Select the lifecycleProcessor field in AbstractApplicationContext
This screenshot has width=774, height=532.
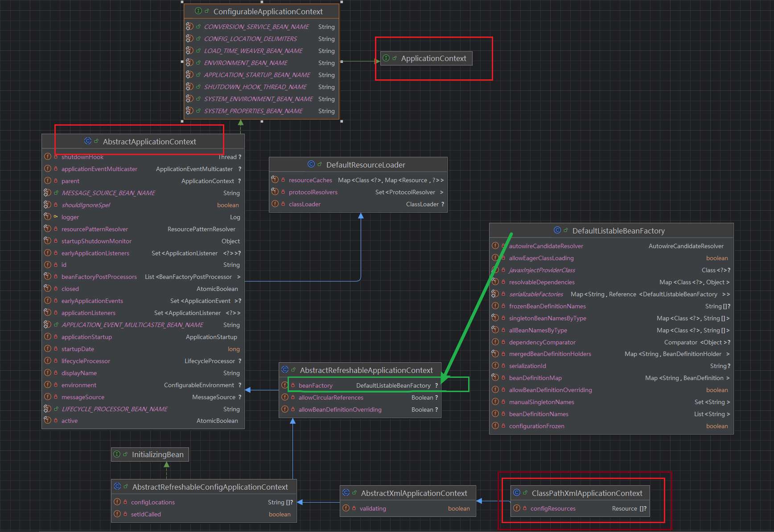click(x=86, y=361)
